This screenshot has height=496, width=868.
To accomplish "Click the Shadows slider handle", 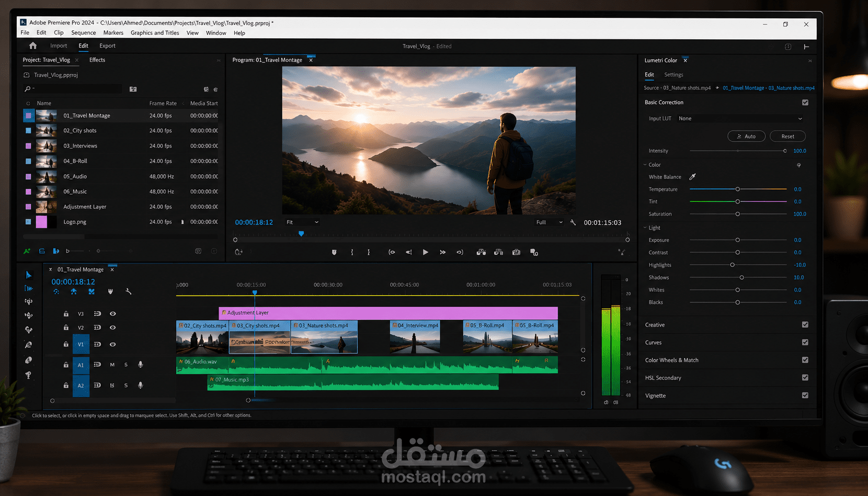I will pyautogui.click(x=741, y=278).
